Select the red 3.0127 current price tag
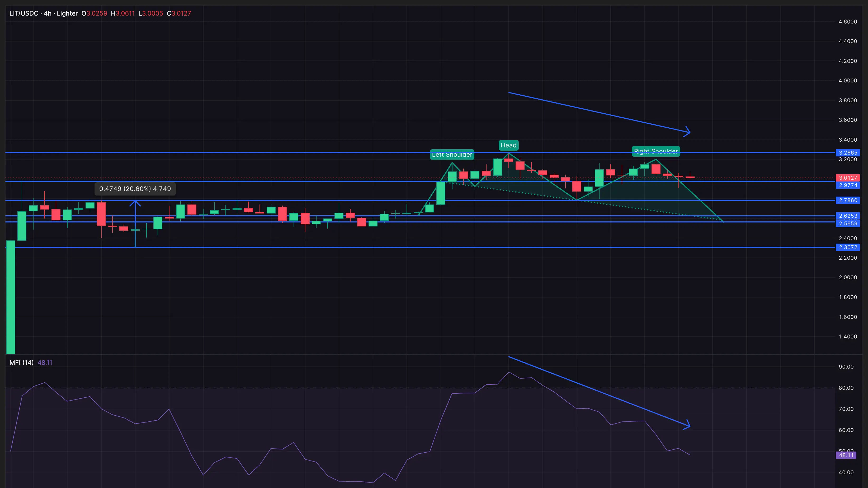This screenshot has width=868, height=488. click(x=847, y=178)
